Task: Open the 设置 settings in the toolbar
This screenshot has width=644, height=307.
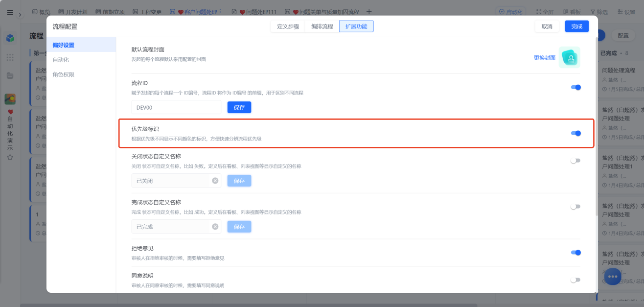Action: 626,12
